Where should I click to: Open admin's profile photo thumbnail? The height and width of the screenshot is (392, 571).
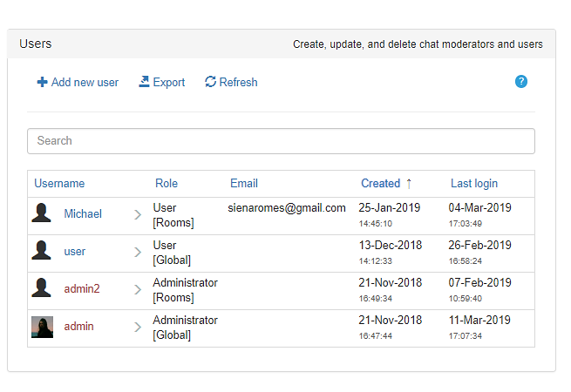pyautogui.click(x=42, y=327)
